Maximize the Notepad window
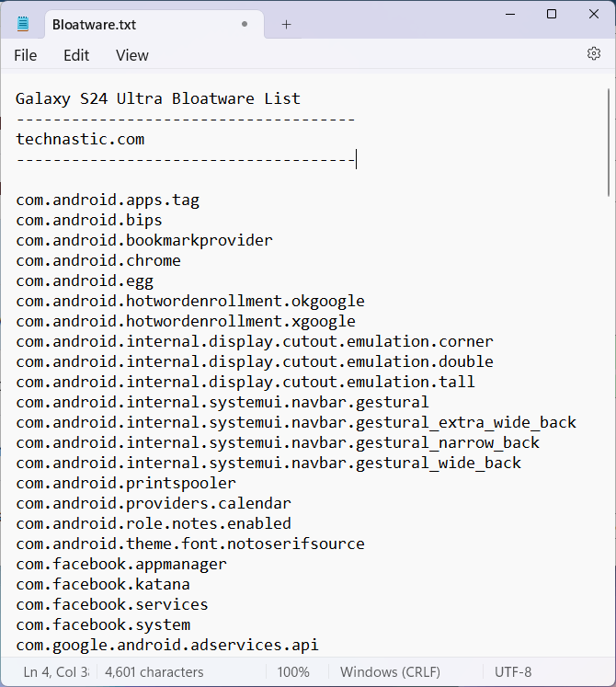616x687 pixels. [552, 14]
